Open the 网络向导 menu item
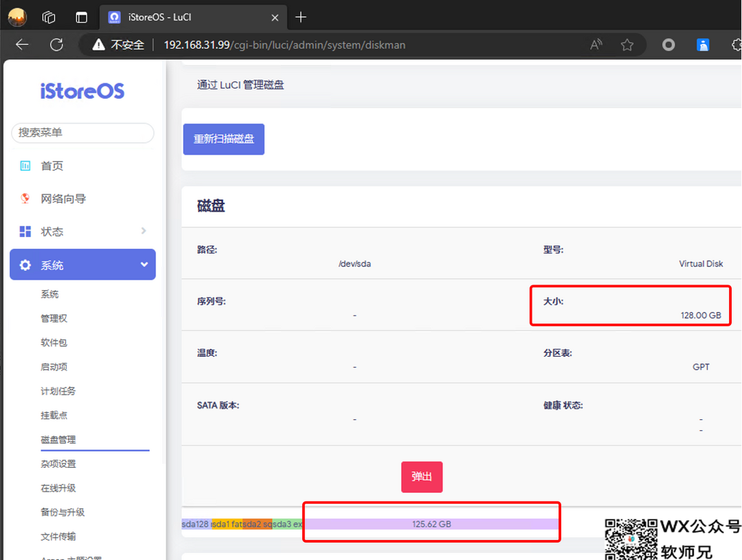Image resolution: width=742 pixels, height=560 pixels. click(x=63, y=199)
